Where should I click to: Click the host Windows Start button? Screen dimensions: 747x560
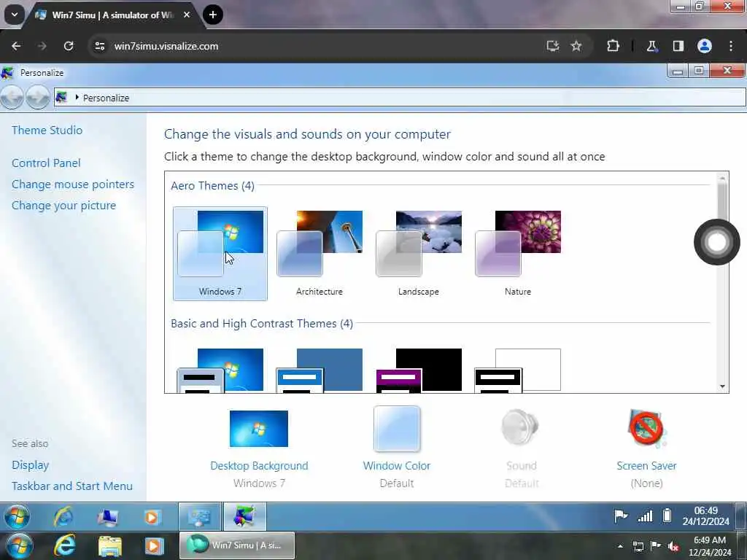pyautogui.click(x=19, y=545)
